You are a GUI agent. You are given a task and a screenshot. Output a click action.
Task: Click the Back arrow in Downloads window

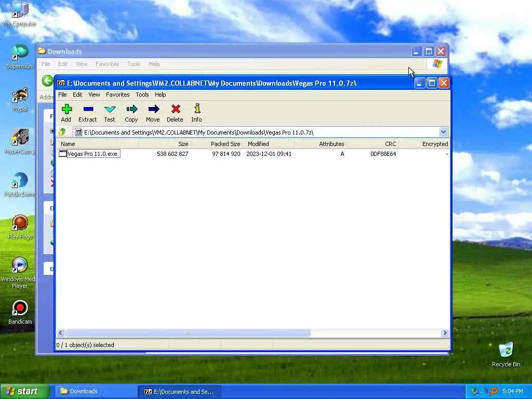pyautogui.click(x=47, y=81)
